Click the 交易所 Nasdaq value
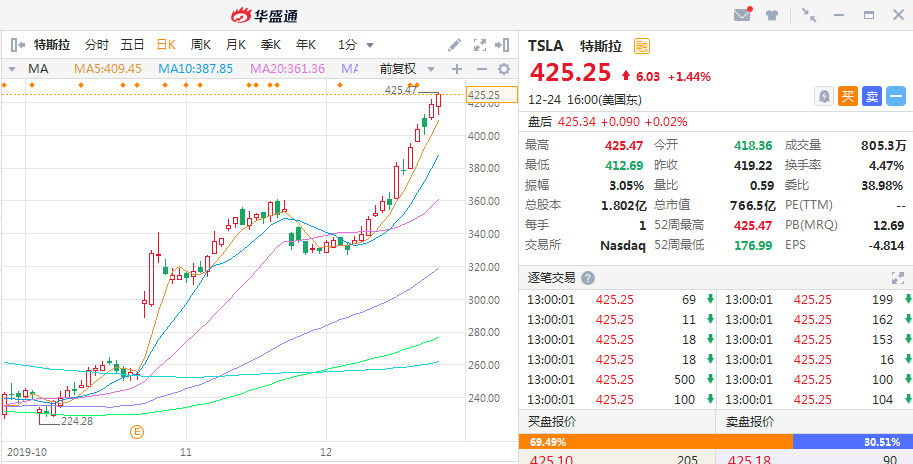The height and width of the screenshot is (464, 913). coord(623,245)
